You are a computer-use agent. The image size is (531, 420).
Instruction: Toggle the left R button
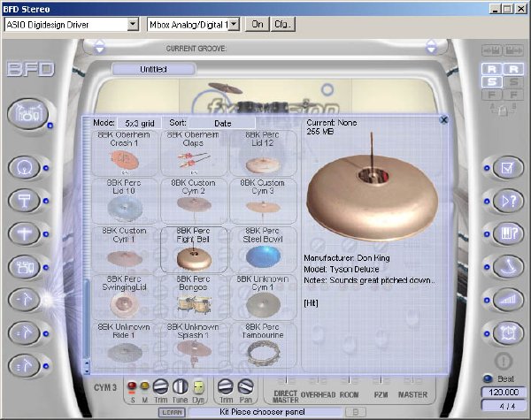tap(492, 69)
